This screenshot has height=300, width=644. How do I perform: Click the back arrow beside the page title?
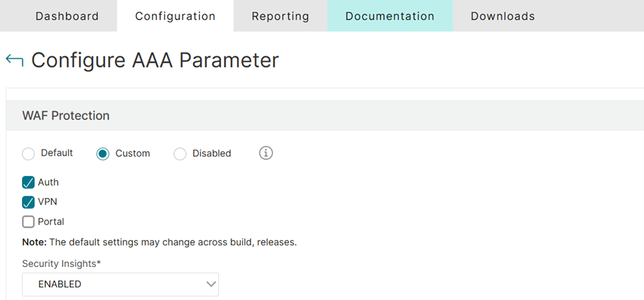14,60
